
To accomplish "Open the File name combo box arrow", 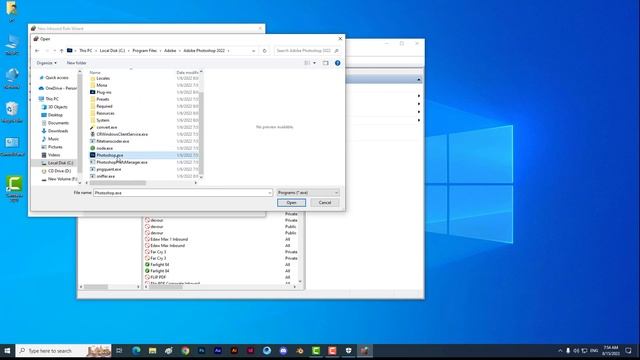I will coord(270,193).
